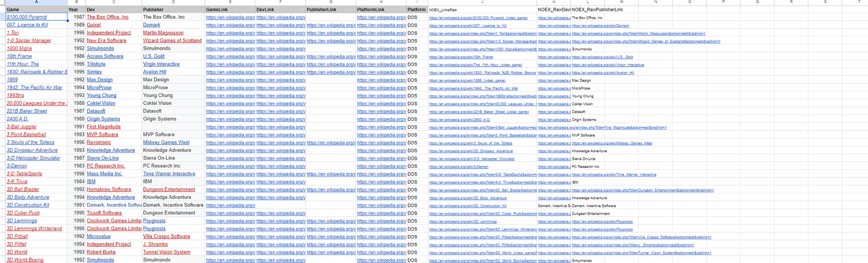Open the 3D World Boxing link
This screenshot has width=868, height=263.
(25, 260)
